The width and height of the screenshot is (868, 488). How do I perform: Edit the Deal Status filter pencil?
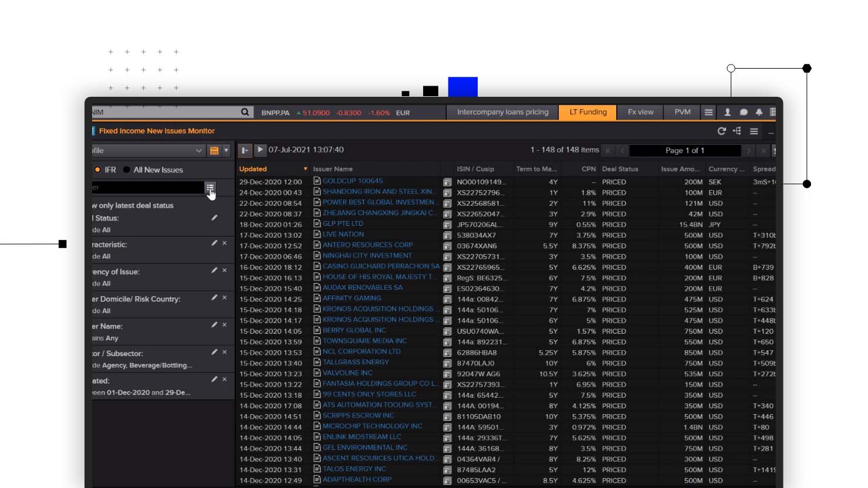214,218
